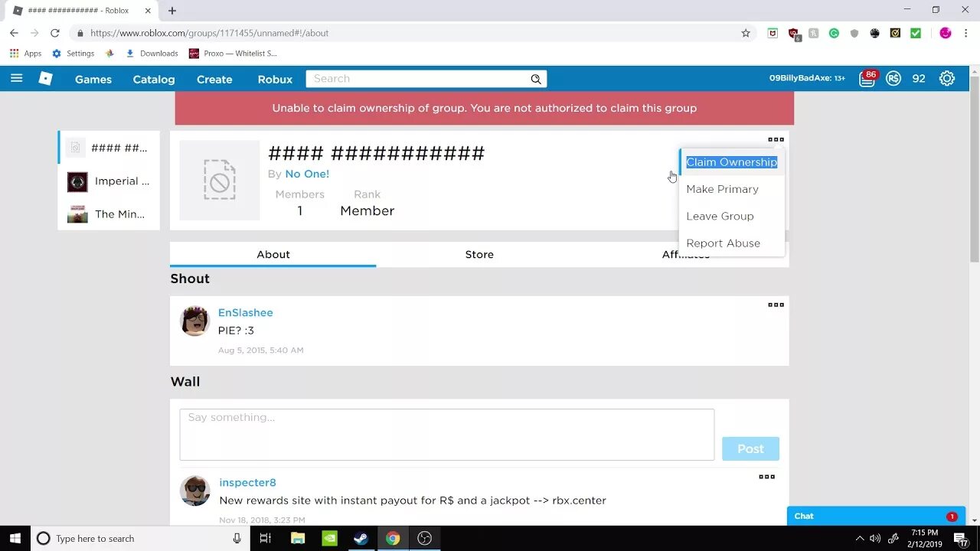Viewport: 980px width, 551px height.
Task: Click the search magnifier icon
Action: (x=536, y=79)
